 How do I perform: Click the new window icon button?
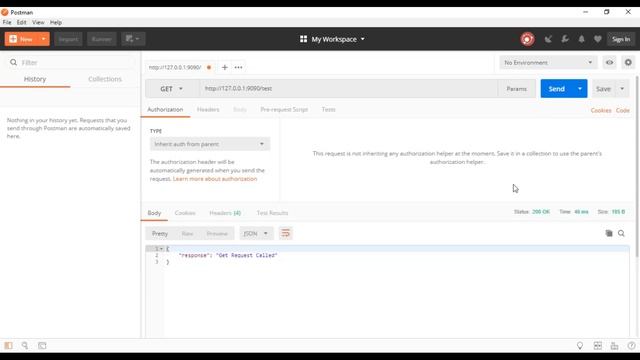pos(133,39)
